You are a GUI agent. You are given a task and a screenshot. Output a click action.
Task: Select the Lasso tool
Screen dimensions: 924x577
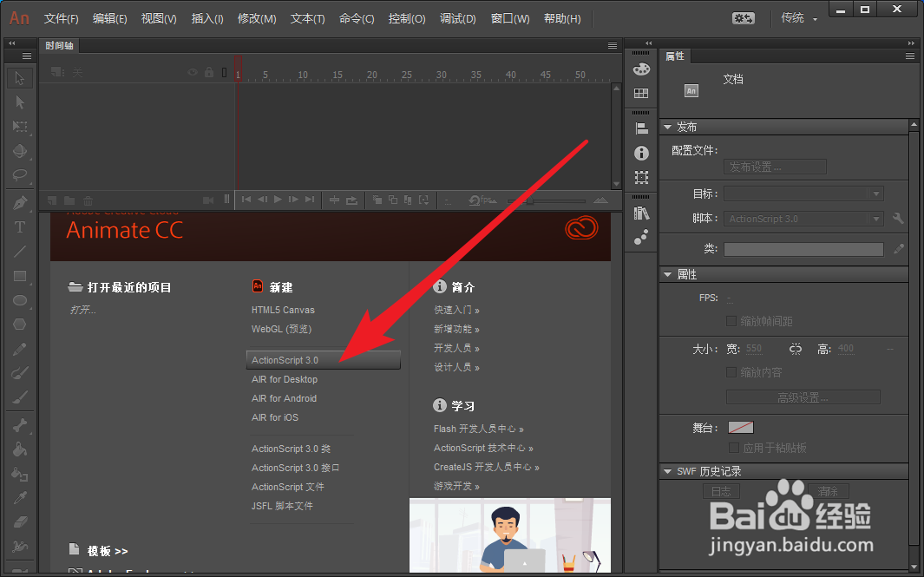(x=19, y=175)
